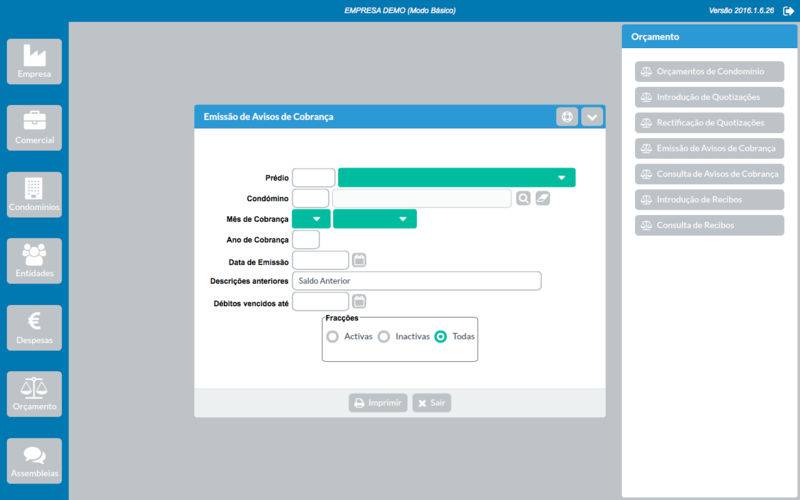Open Rectificação de Quotizações menu entry
The width and height of the screenshot is (800, 500).
coord(709,123)
